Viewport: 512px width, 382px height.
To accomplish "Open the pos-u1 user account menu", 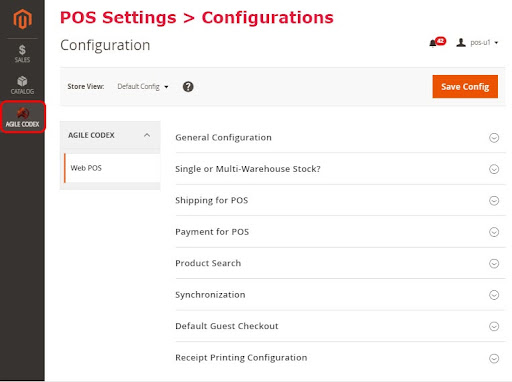I will 477,43.
